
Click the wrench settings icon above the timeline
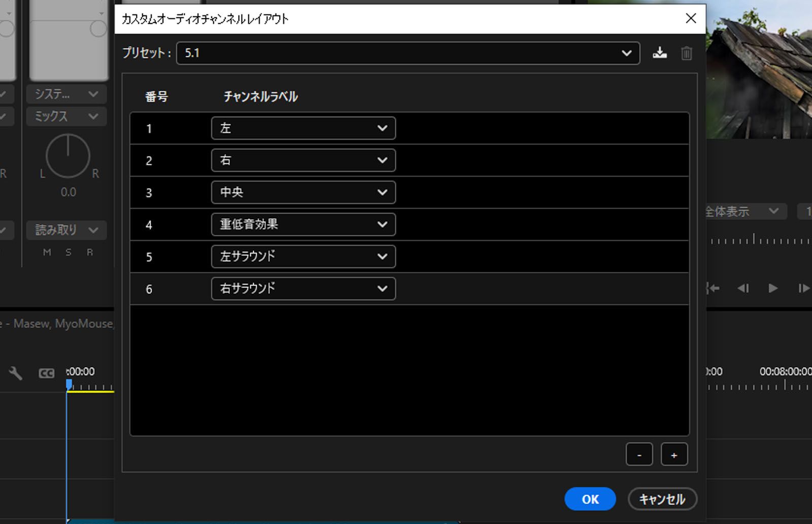15,373
